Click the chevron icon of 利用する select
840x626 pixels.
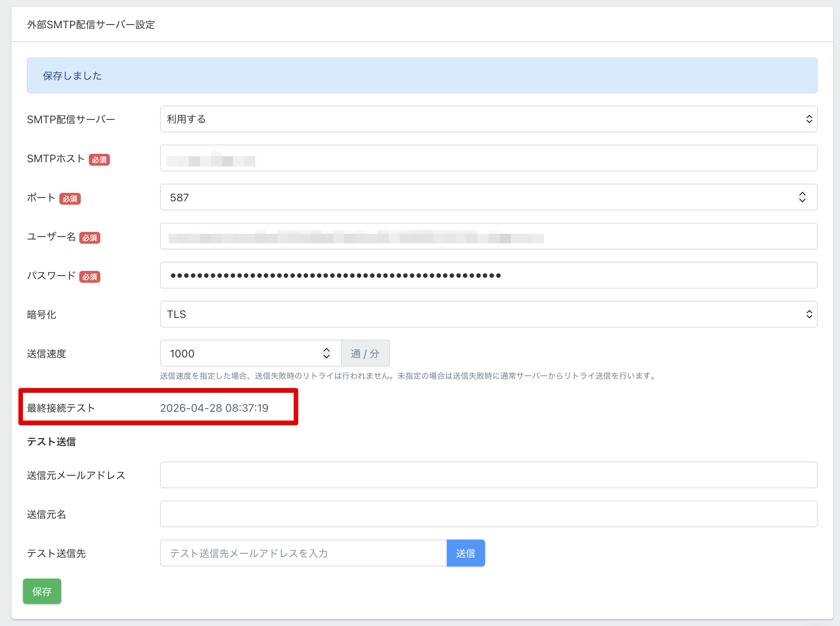(809, 119)
